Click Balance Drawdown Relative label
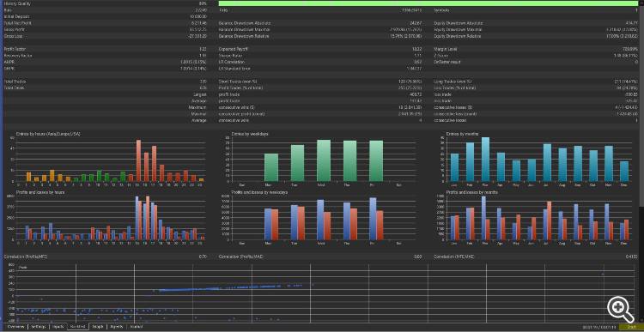The height and width of the screenshot is (332, 644). [244, 37]
